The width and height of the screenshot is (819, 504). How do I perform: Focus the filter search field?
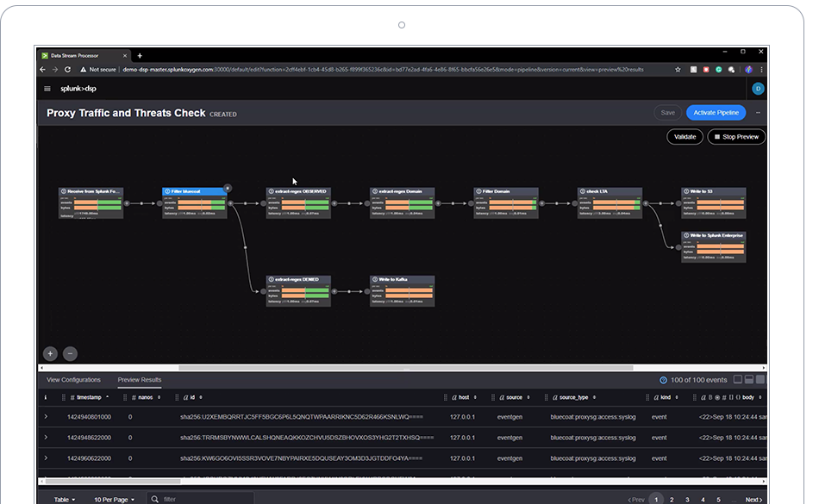click(x=201, y=499)
